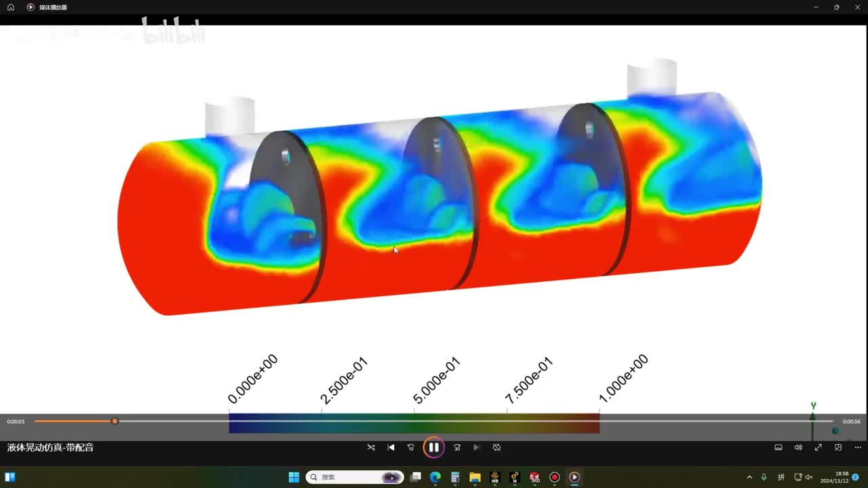Skip forward 30 seconds
The width and height of the screenshot is (868, 488).
pyautogui.click(x=457, y=447)
